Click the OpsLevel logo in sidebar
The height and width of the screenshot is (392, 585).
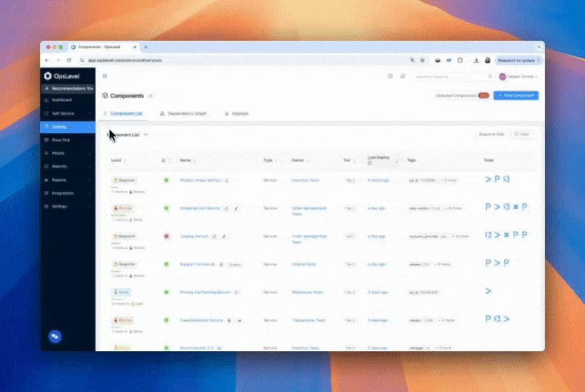click(x=62, y=76)
